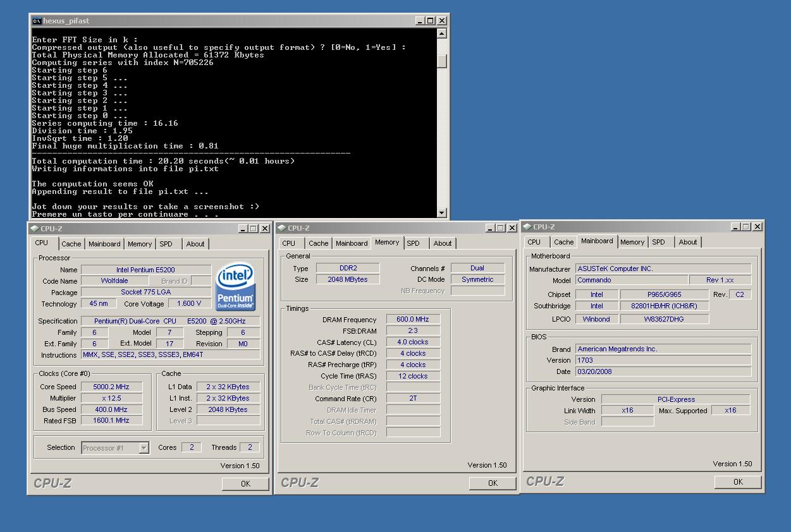Select CPU tab in left CPU-Z window

coord(42,243)
